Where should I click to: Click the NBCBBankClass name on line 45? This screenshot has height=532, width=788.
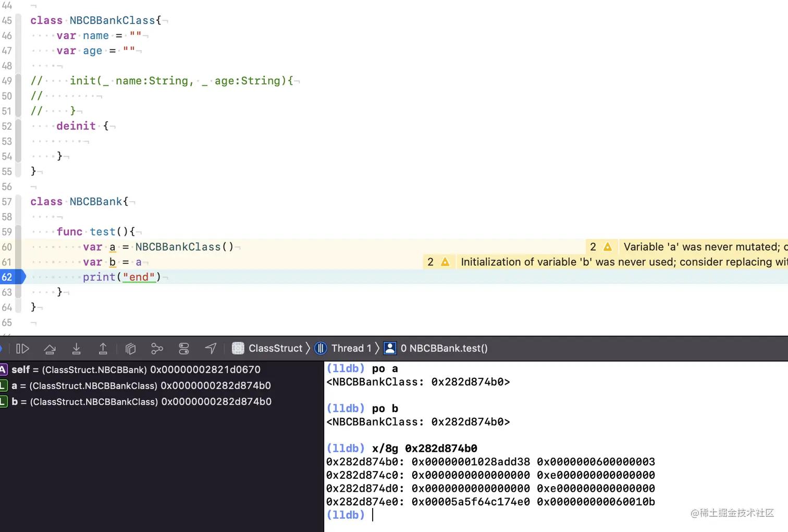[113, 20]
